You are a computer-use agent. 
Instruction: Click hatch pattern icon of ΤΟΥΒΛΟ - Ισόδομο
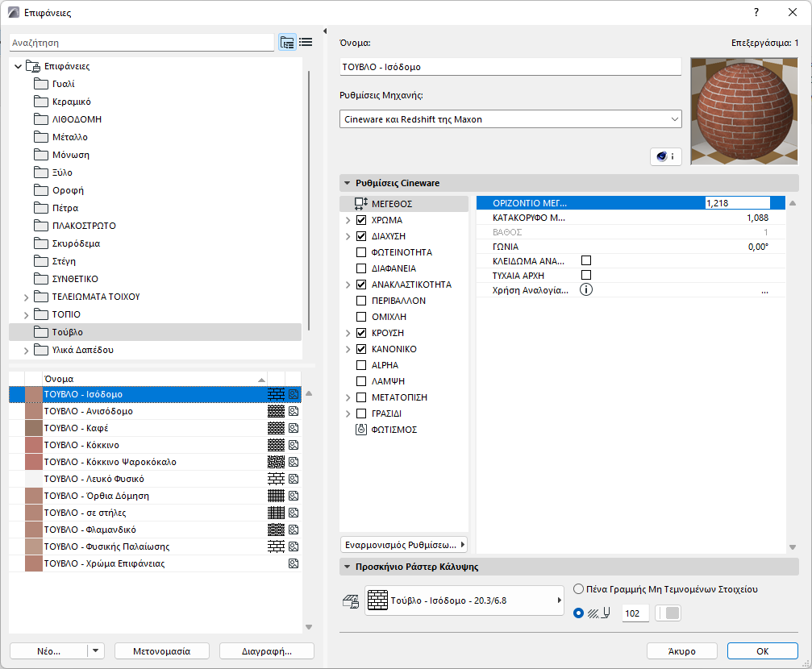point(276,394)
